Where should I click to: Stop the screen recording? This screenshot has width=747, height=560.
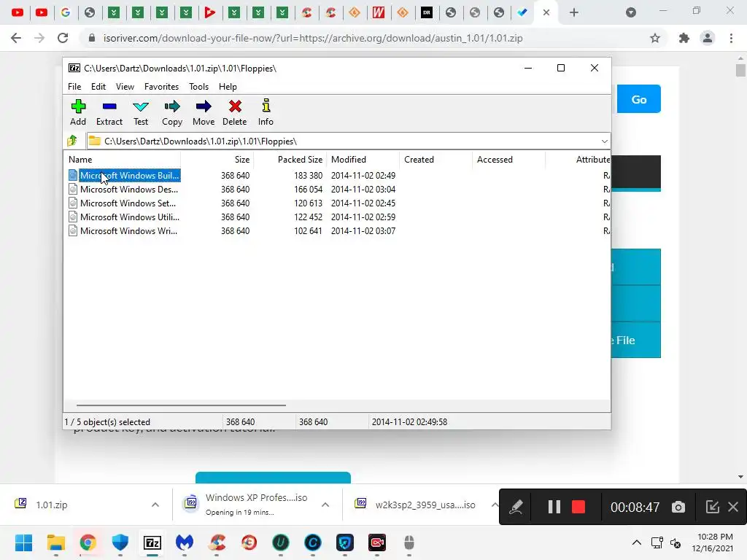(578, 507)
